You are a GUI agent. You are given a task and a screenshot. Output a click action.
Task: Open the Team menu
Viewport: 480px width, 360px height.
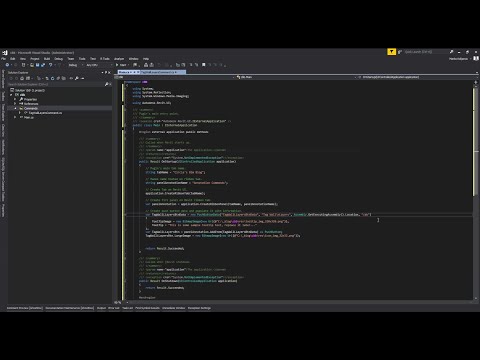click(71, 59)
